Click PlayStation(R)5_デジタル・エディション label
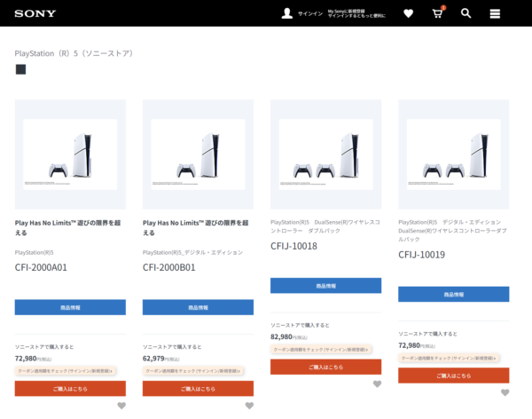Image resolution: width=532 pixels, height=419 pixels. coord(192,252)
